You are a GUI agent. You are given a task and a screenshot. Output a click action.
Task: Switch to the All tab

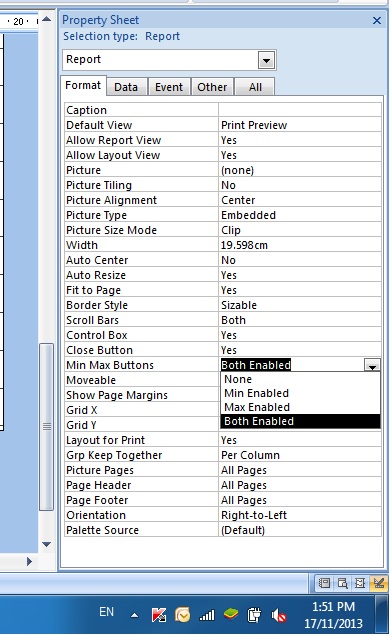point(255,87)
